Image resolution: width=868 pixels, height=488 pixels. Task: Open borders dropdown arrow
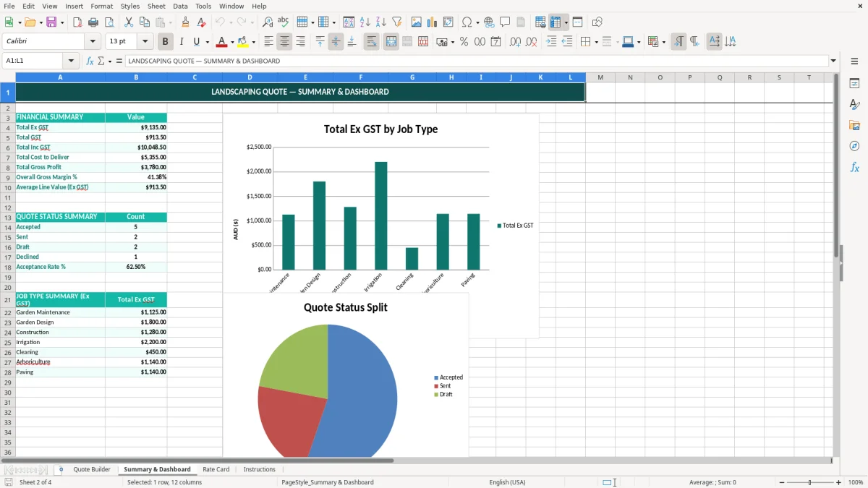pos(596,42)
